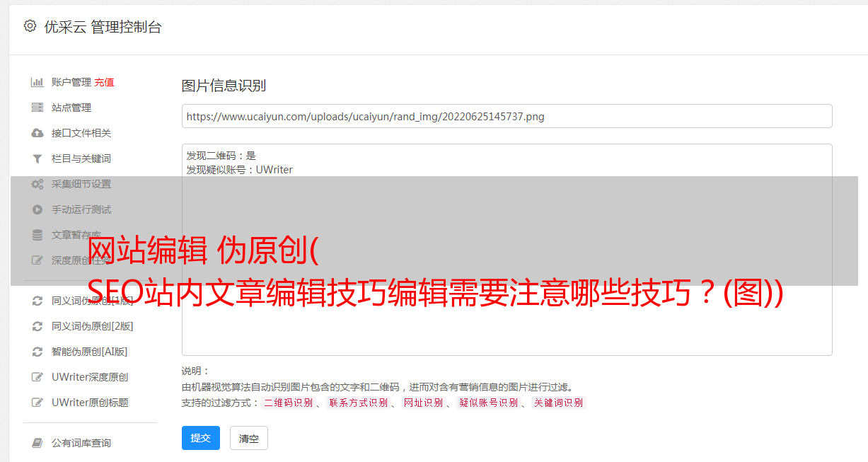The image size is (868, 462).
Task: Open 同义词伪原创[2版] page
Action: 93,326
